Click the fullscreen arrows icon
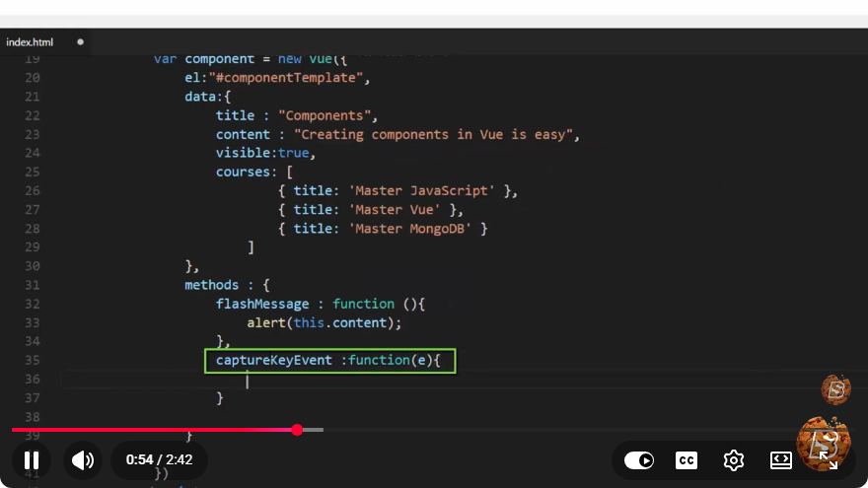The image size is (868, 488). tap(829, 460)
